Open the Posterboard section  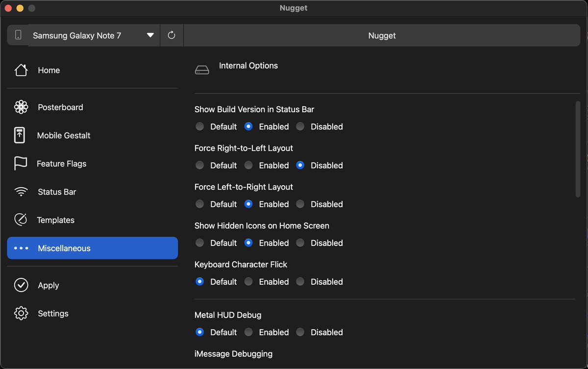93,107
